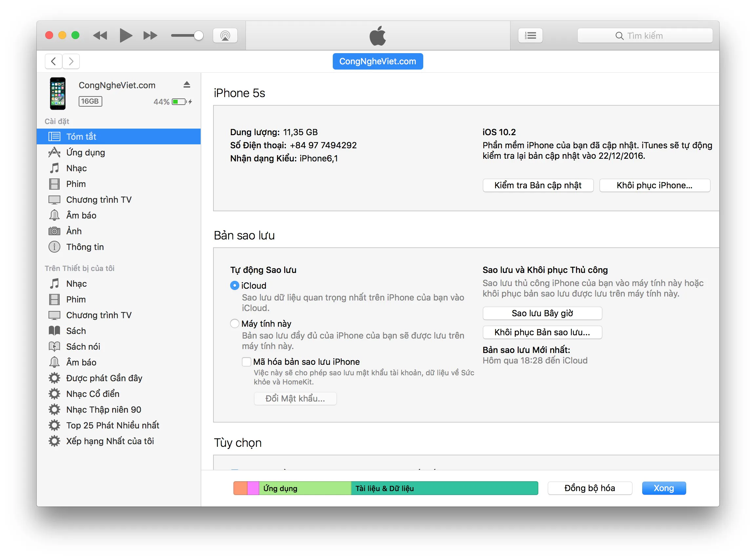
Task: Click Tài liệu & Dữ liệu storage segment
Action: tap(444, 488)
